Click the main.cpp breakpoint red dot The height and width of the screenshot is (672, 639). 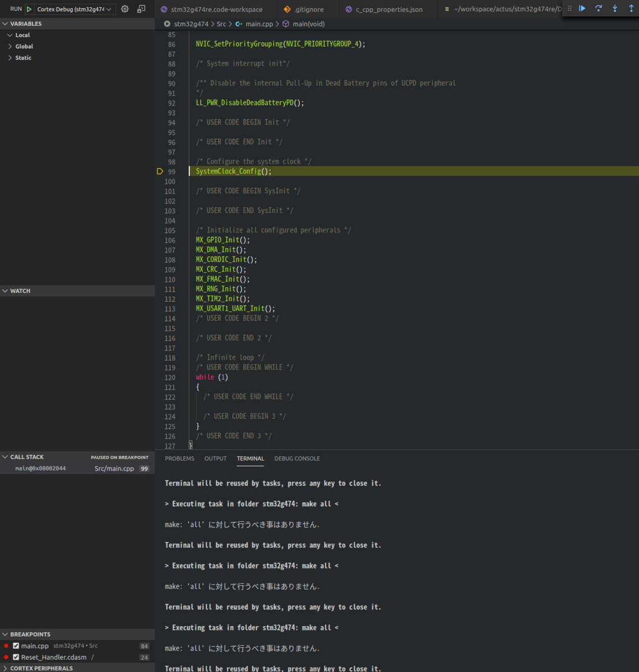coord(6,646)
